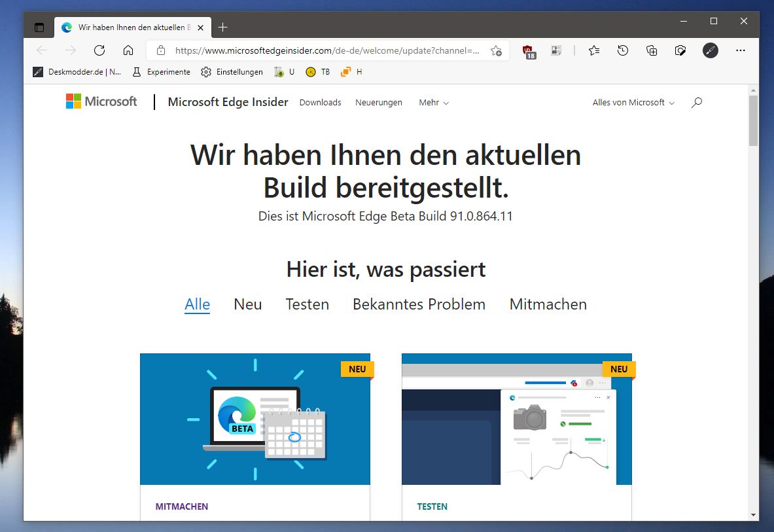Open the H bookmark in favorites bar
This screenshot has height=532, width=774.
point(351,72)
